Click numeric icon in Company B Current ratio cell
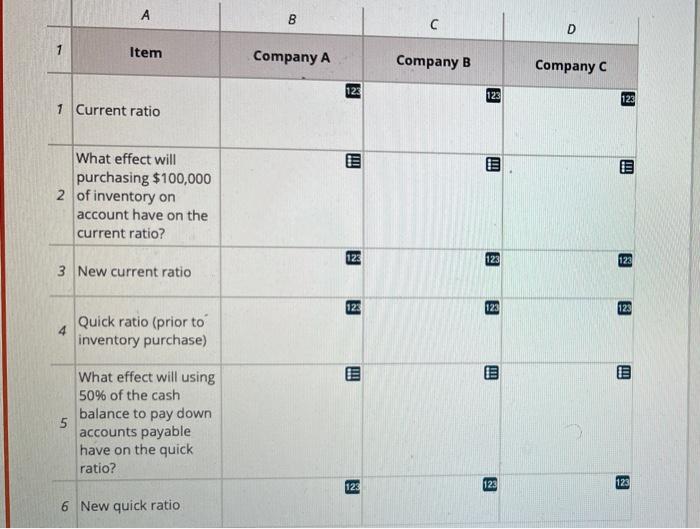 pyautogui.click(x=493, y=95)
